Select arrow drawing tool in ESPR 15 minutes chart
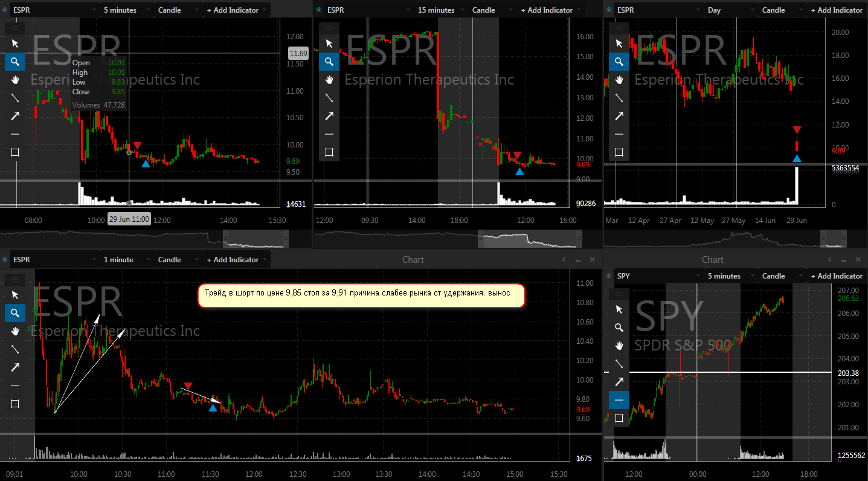Image resolution: width=868 pixels, height=481 pixels. pyautogui.click(x=329, y=116)
